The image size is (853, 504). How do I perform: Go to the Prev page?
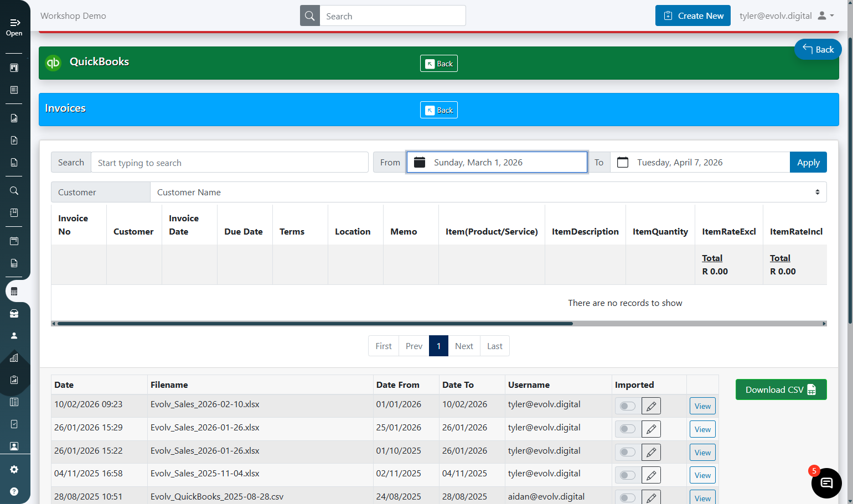click(x=414, y=346)
